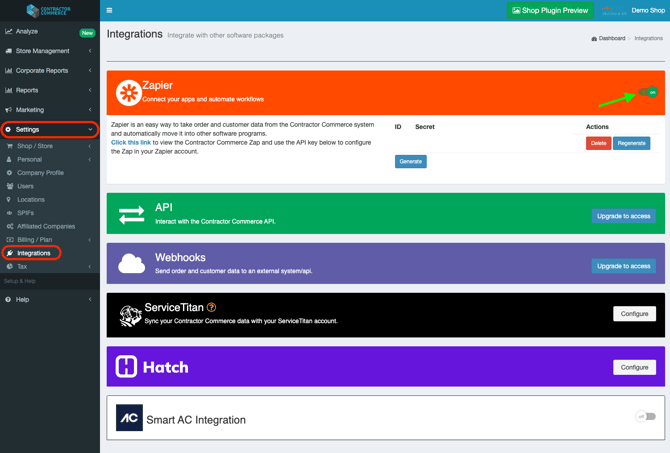Viewport: 670px width, 453px height.
Task: Toggle the Zapier integration switch
Action: coord(648,92)
